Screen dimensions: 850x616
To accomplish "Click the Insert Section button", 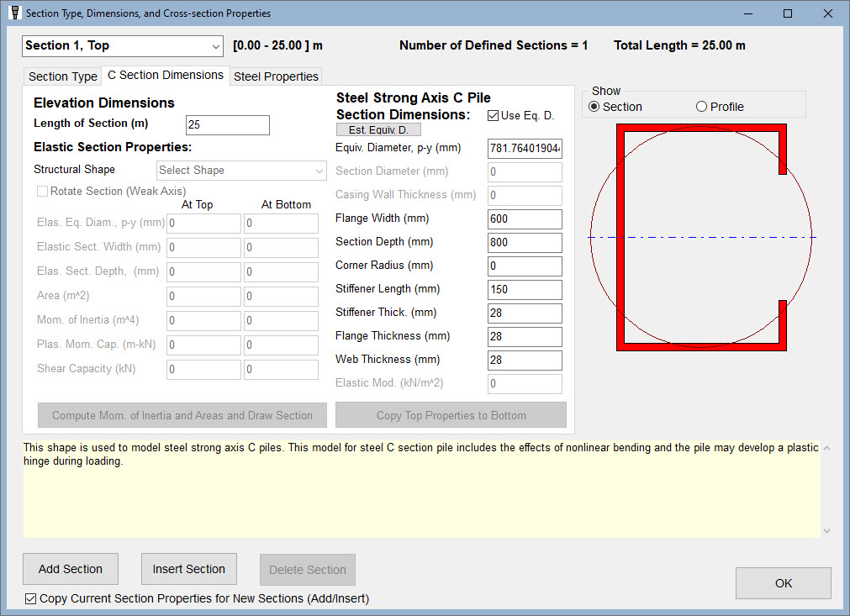I will pyautogui.click(x=188, y=569).
